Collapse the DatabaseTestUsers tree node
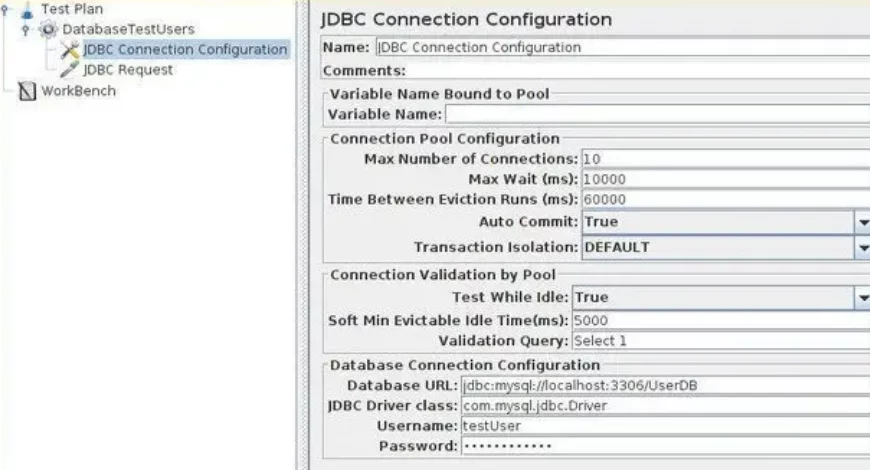This screenshot has height=470, width=870. point(26,29)
